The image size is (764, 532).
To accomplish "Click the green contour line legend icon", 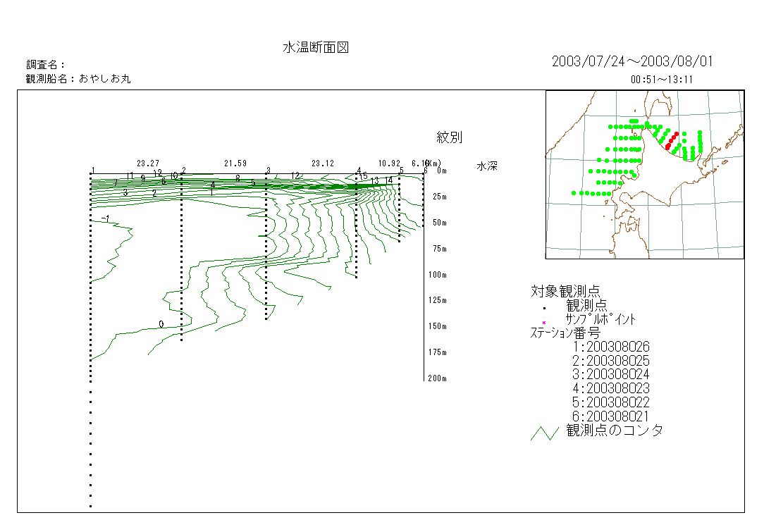I will tap(544, 433).
